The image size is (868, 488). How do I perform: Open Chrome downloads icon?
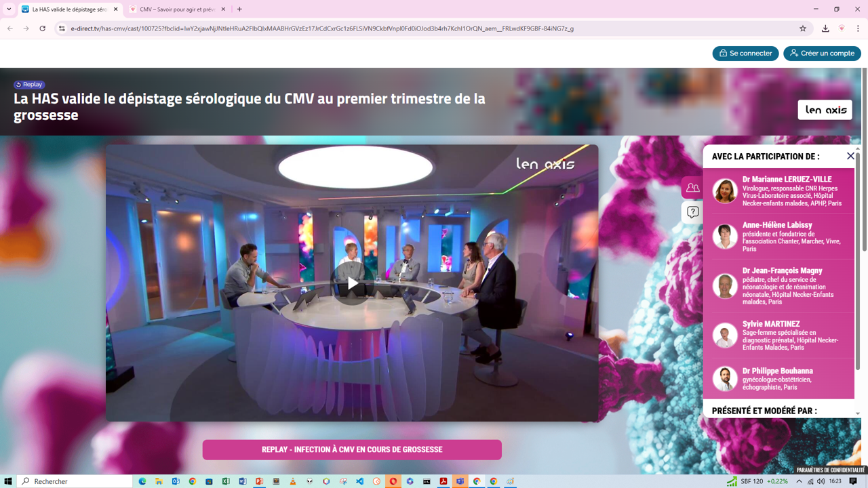(825, 28)
